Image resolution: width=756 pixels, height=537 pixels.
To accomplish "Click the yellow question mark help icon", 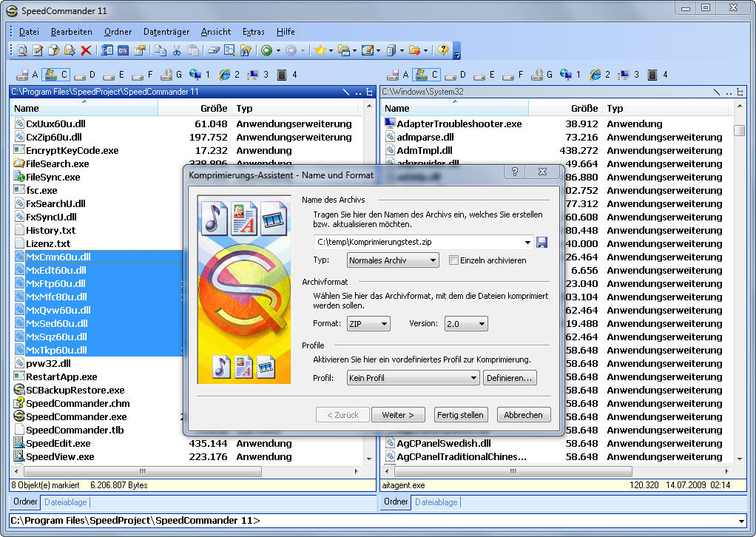I will tap(443, 50).
